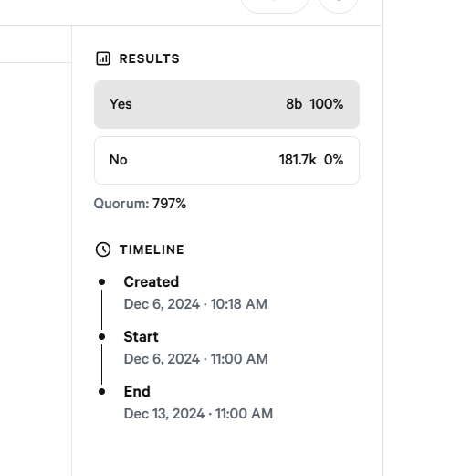
Task: Click the partially visible wide top button
Action: [x=275, y=5]
